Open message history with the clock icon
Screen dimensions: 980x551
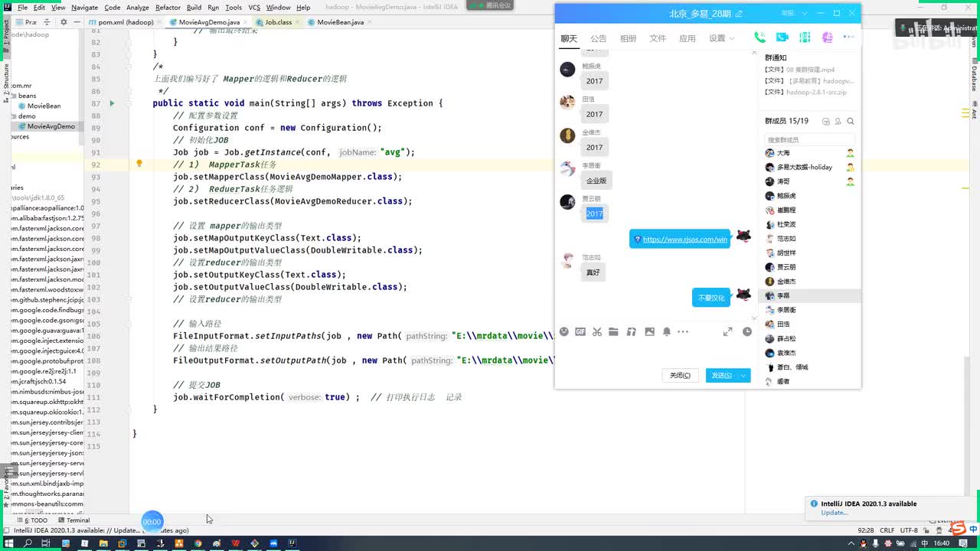[747, 331]
